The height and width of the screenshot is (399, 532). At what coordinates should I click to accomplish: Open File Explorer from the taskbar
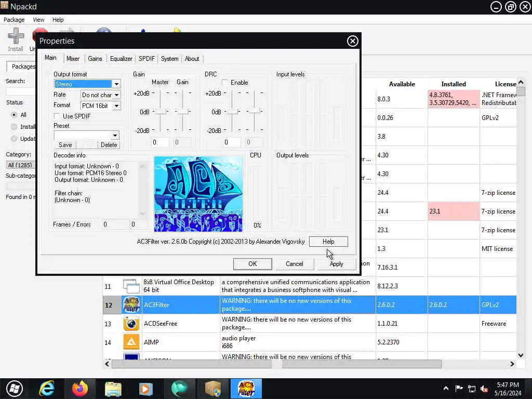coord(113,389)
